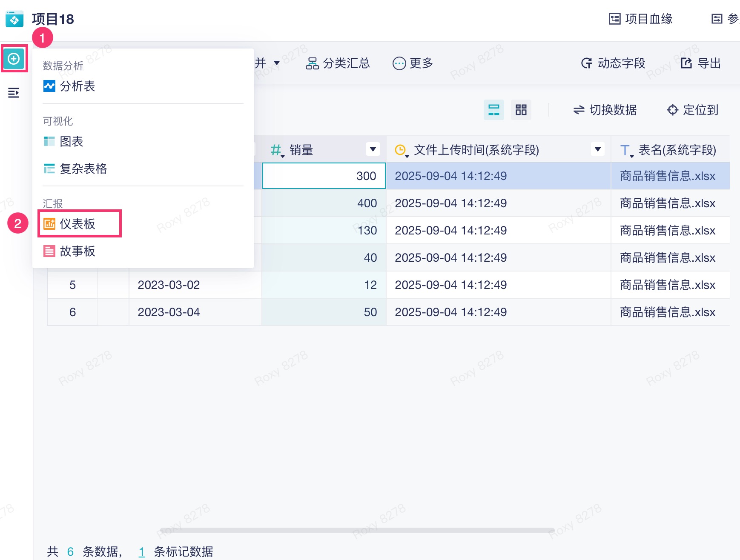The height and width of the screenshot is (560, 740).
Task: Click the pink 故事板 icon
Action: [x=49, y=251]
